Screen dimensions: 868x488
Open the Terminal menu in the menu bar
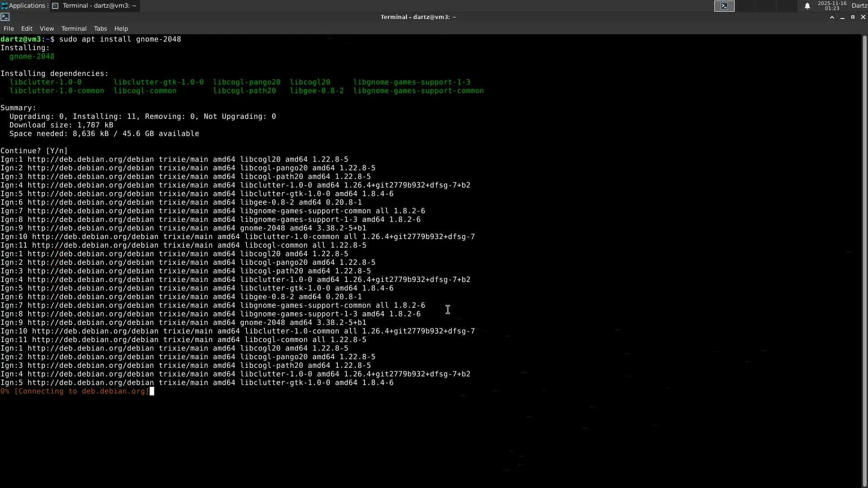coord(74,28)
